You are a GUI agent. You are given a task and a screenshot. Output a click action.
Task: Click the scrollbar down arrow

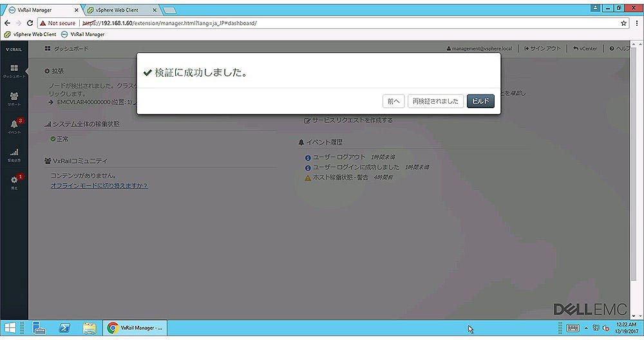(x=634, y=316)
